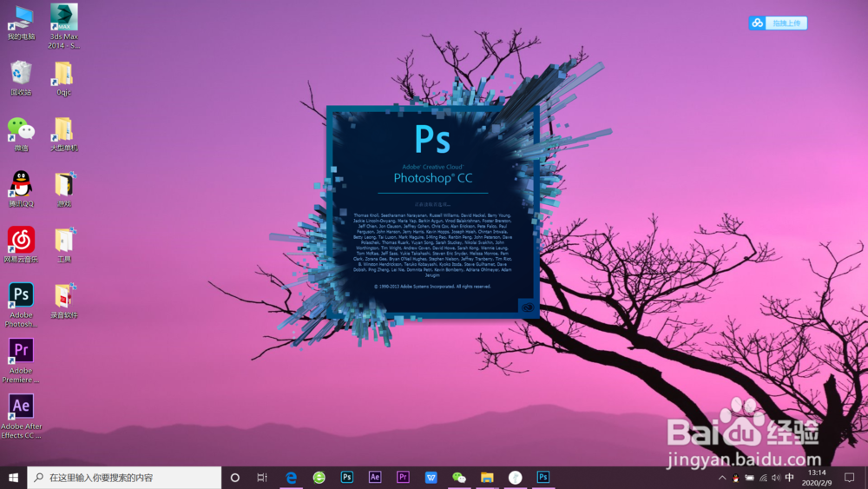
Task: Select the 3ds Max 2014 desktop shortcut
Action: tap(63, 26)
